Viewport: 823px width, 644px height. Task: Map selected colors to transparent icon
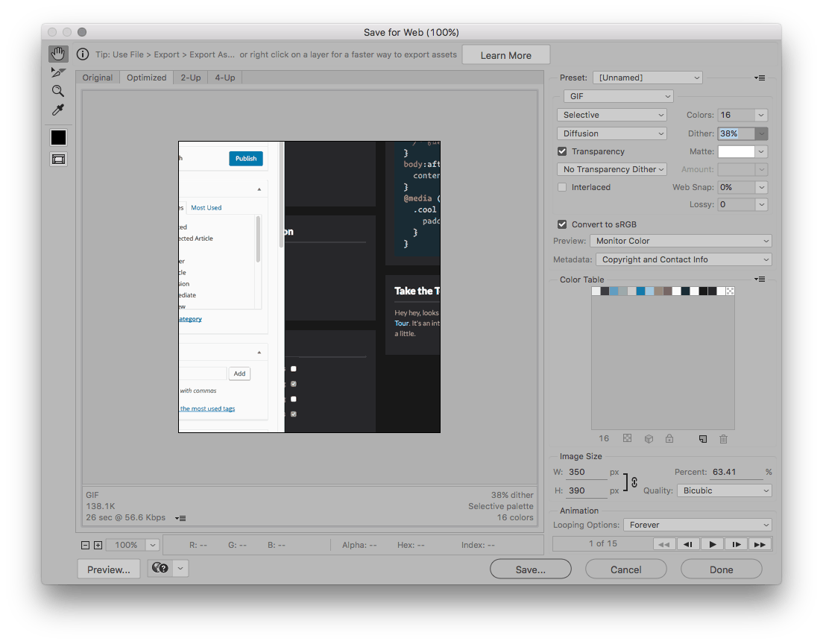coord(627,438)
